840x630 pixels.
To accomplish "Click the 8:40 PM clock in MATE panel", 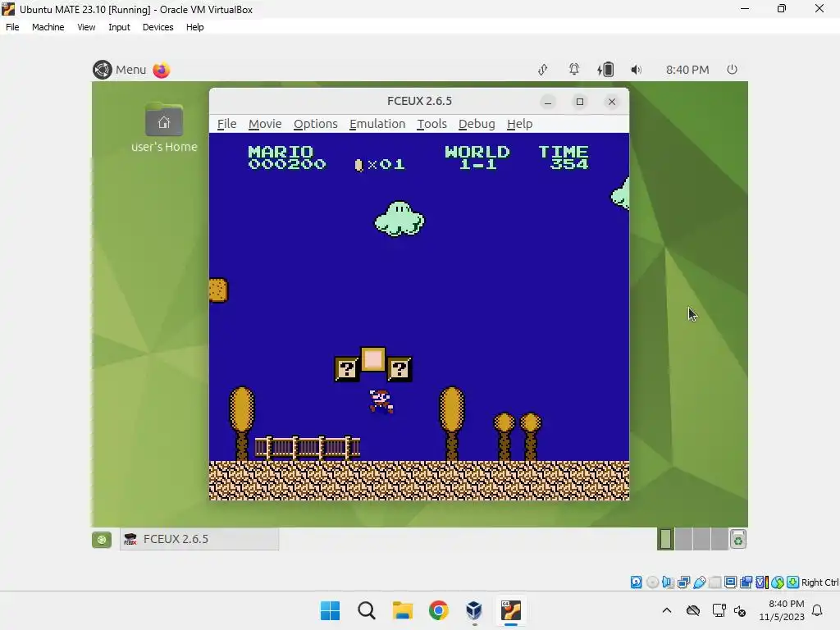I will [687, 70].
